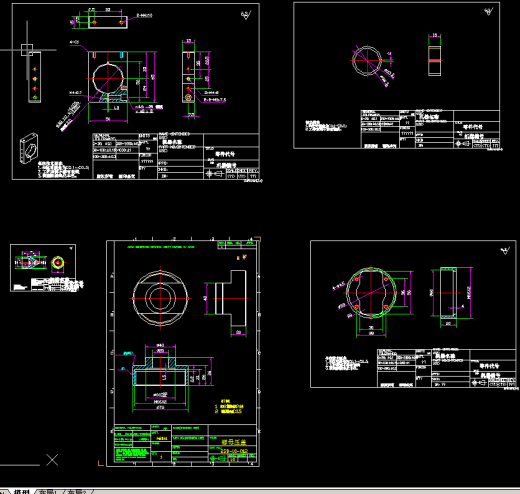Select narrow vertical plate view with four holes
Image resolution: width=520 pixels, height=494 pixels.
pyautogui.click(x=35, y=77)
